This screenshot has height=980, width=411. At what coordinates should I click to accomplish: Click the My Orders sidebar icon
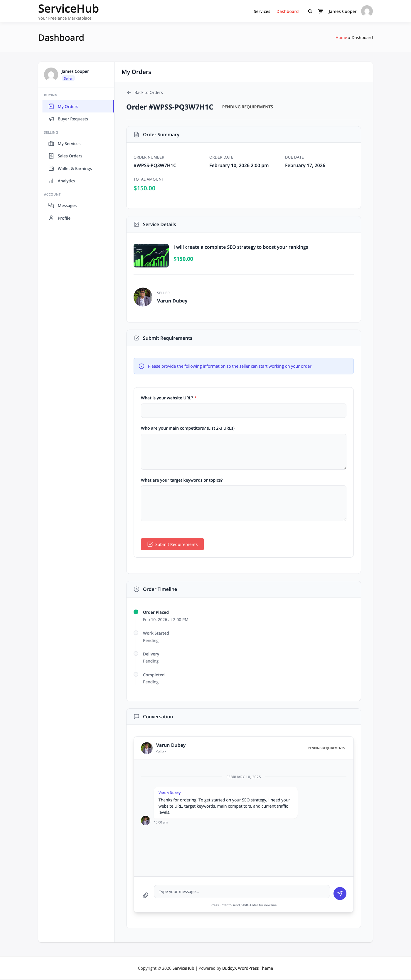51,107
